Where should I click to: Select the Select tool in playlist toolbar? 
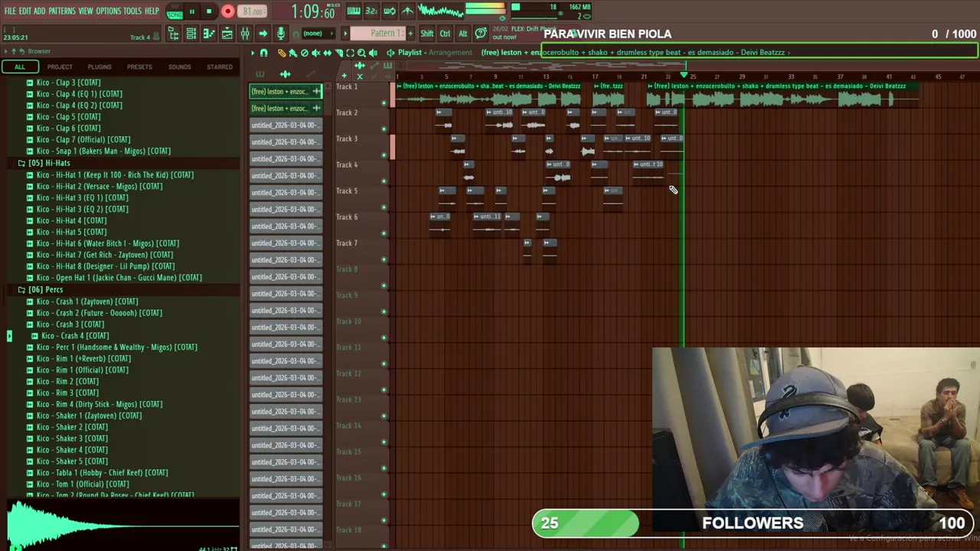click(351, 53)
